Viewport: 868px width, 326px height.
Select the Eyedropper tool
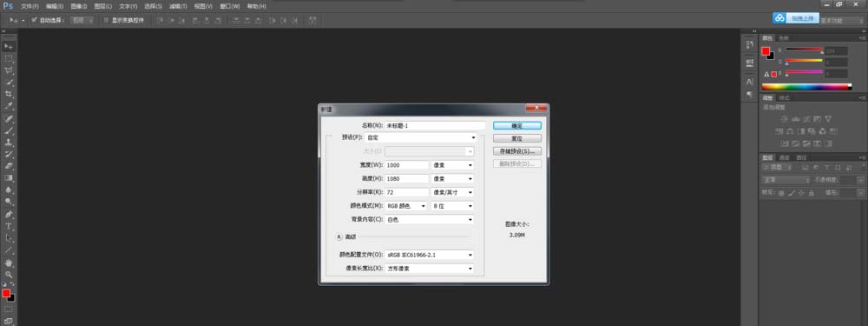(9, 106)
